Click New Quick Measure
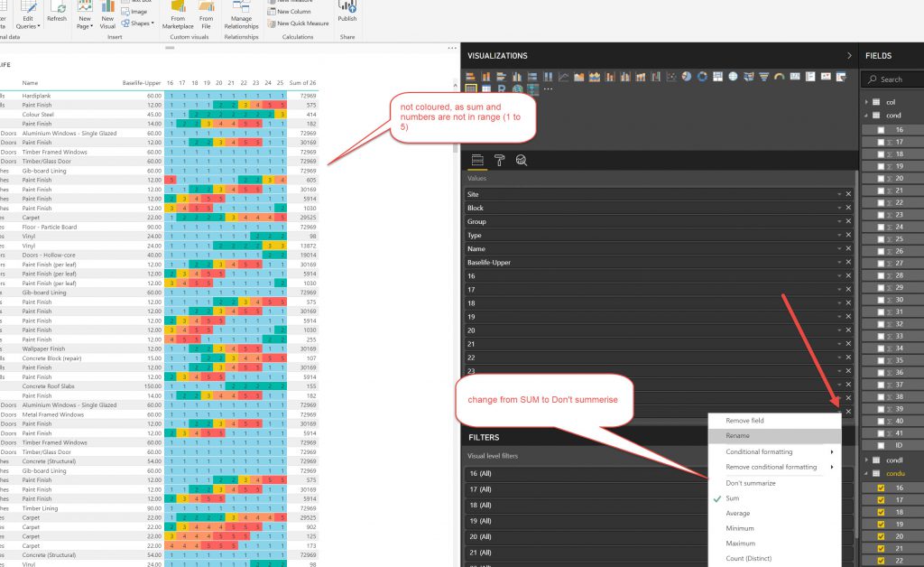 click(302, 23)
